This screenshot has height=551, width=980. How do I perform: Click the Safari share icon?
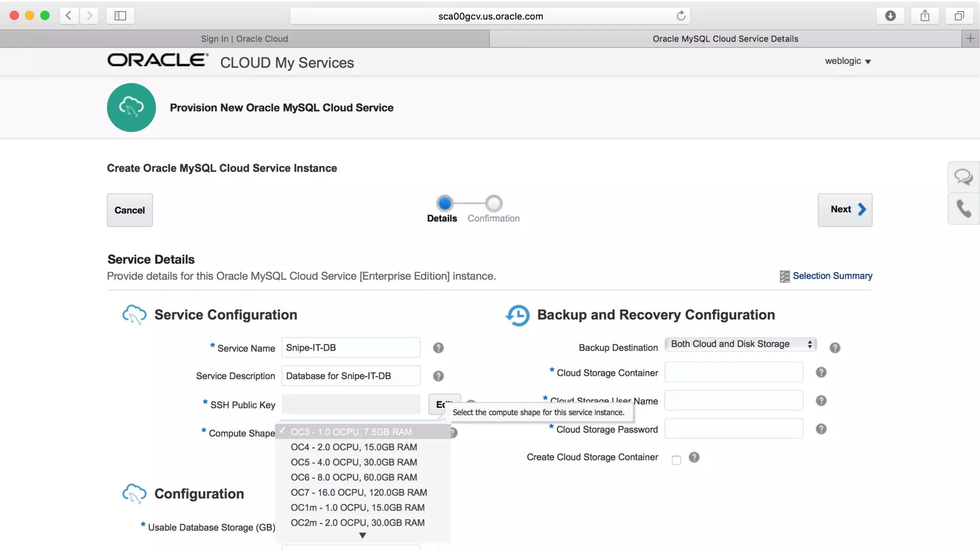point(924,16)
